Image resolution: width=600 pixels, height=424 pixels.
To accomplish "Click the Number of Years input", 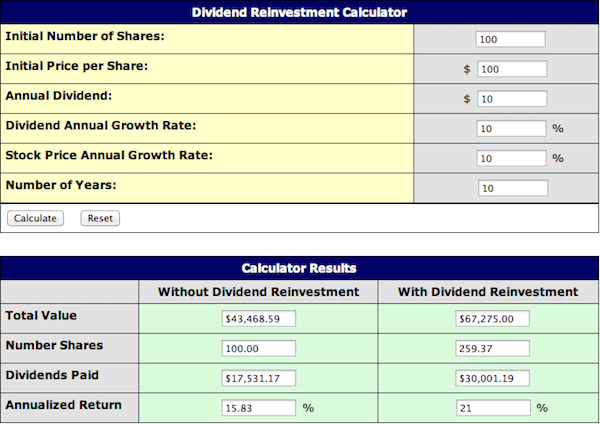I will click(511, 188).
